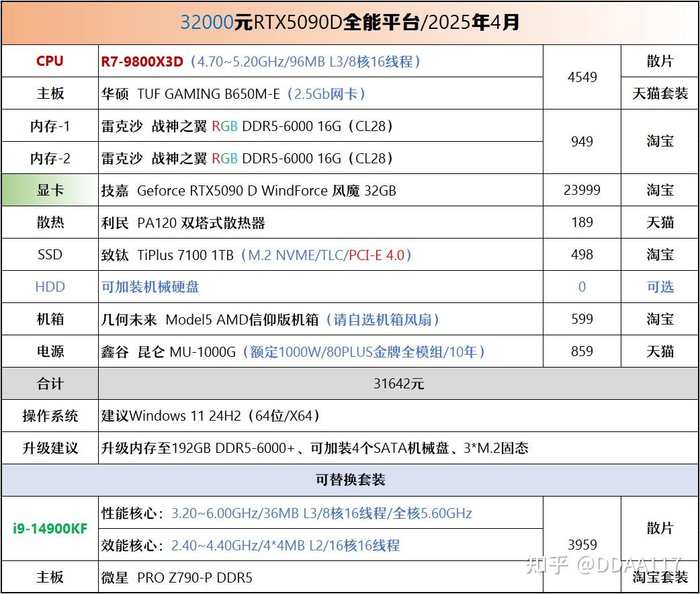Click the red CPU row label
The image size is (700, 594).
click(x=50, y=61)
